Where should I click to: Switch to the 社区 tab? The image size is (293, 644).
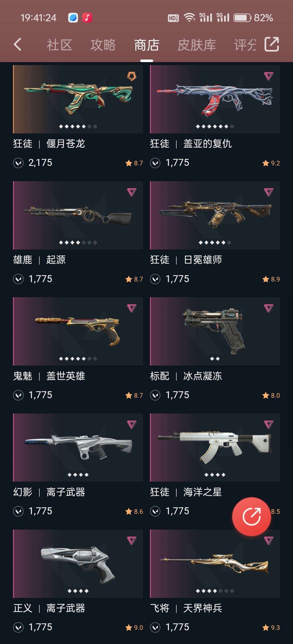pyautogui.click(x=59, y=45)
